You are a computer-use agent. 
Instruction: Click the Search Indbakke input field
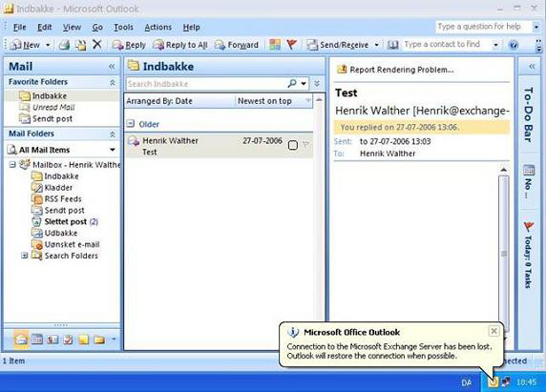tap(206, 84)
